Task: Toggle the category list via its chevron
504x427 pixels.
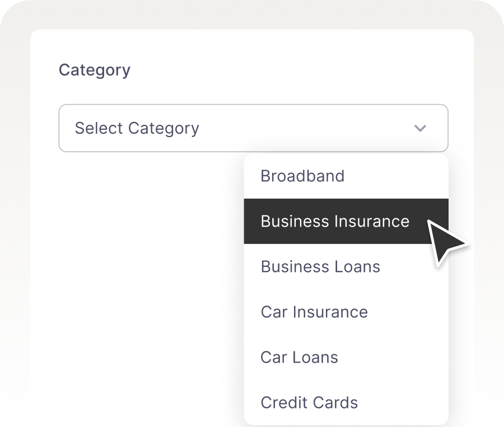Action: [420, 128]
